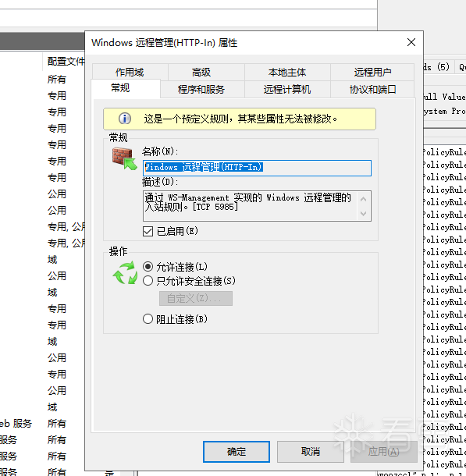Close the properties dialog with X
Viewport: 466px width, 476px height.
[x=411, y=42]
